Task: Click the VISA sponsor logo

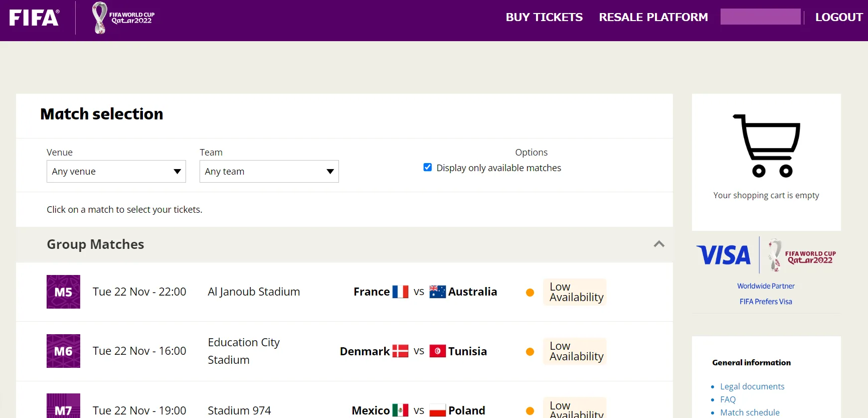Action: [x=724, y=255]
